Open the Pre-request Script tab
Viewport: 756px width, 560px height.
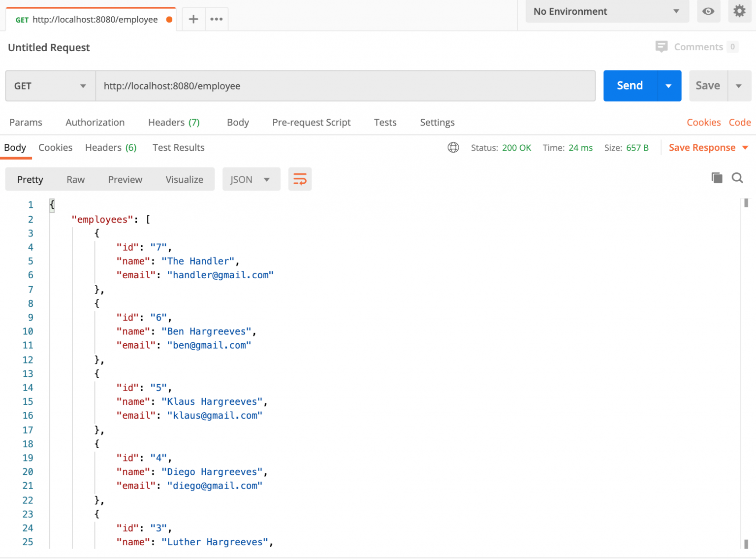[312, 122]
